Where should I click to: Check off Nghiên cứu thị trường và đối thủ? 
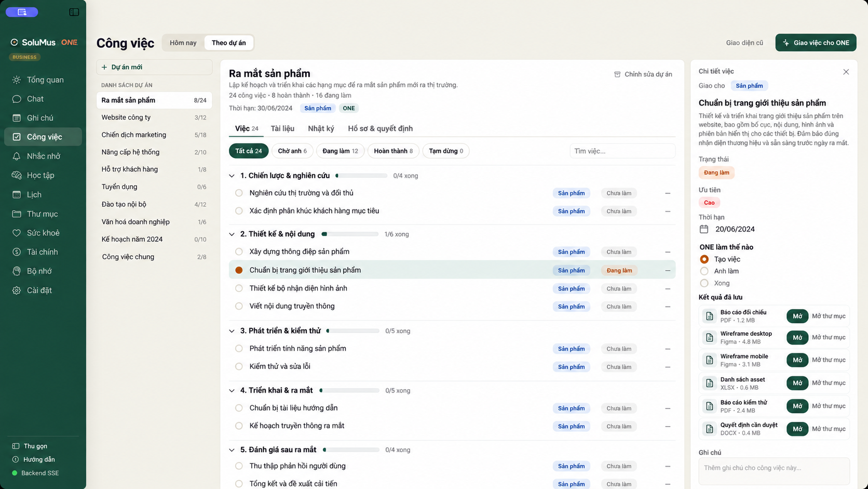239,193
